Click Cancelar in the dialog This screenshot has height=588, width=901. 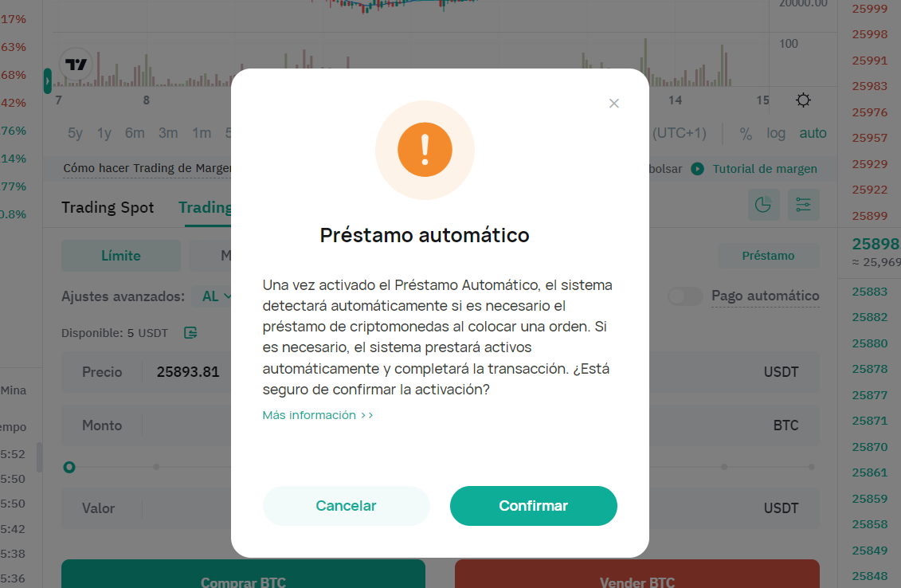pos(346,506)
